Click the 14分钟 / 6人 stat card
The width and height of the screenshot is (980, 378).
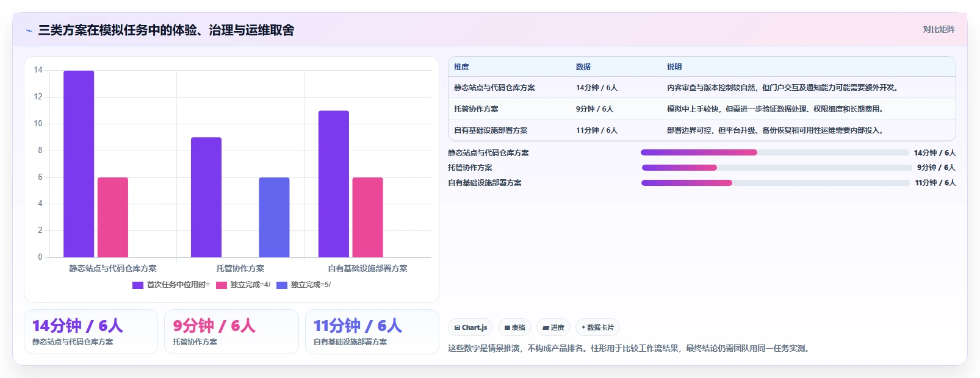91,332
